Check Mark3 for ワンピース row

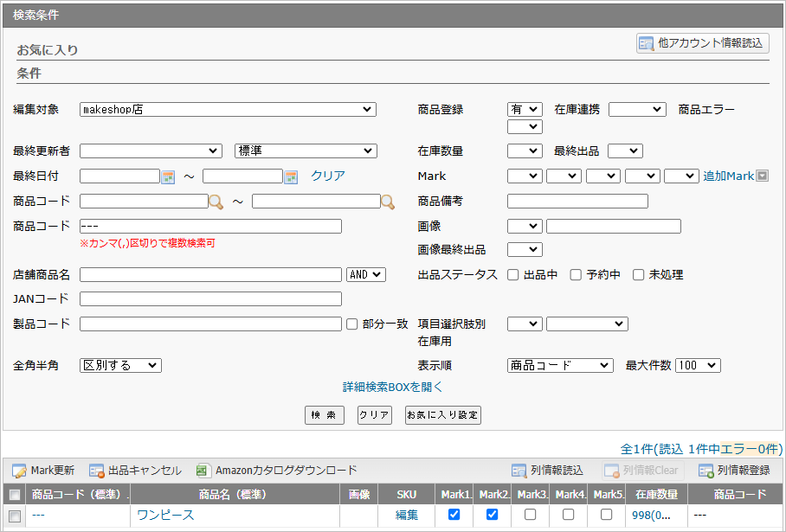[531, 515]
